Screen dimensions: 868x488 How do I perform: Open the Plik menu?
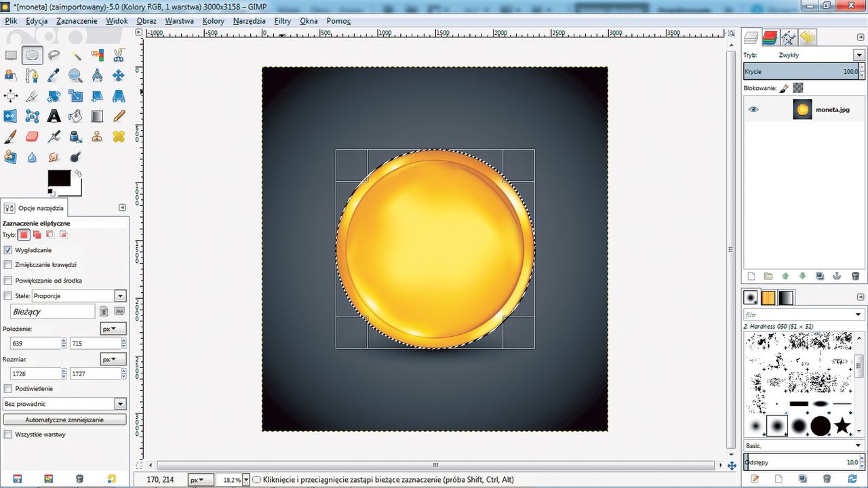[x=11, y=21]
